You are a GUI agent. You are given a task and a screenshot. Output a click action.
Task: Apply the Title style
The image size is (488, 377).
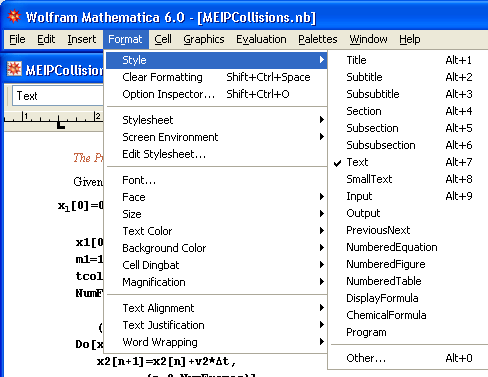[409, 60]
